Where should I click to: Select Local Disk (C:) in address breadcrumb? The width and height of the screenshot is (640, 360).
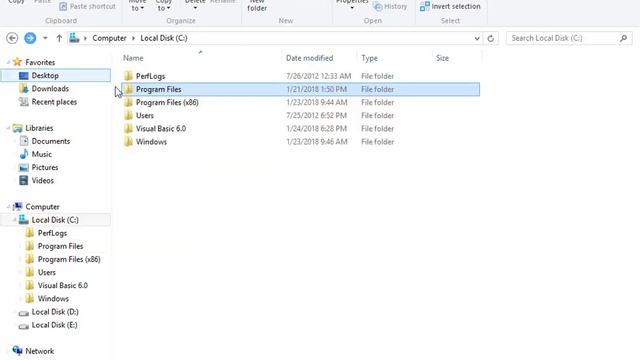164,38
